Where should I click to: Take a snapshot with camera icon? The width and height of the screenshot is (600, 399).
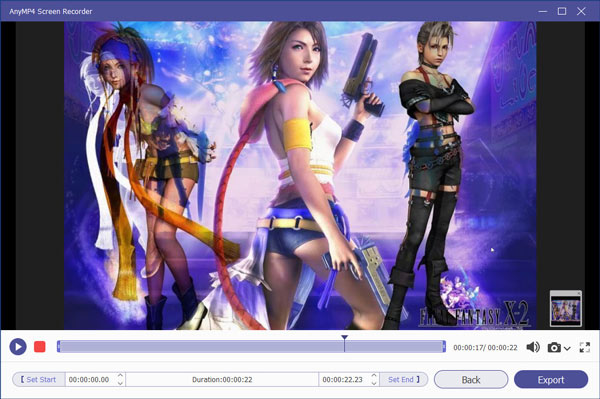coord(554,347)
